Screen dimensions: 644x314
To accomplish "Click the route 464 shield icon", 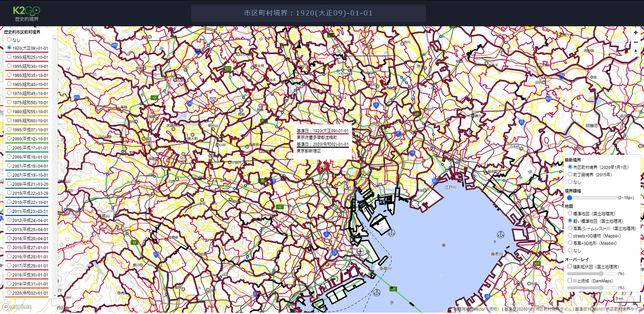I will [548, 98].
